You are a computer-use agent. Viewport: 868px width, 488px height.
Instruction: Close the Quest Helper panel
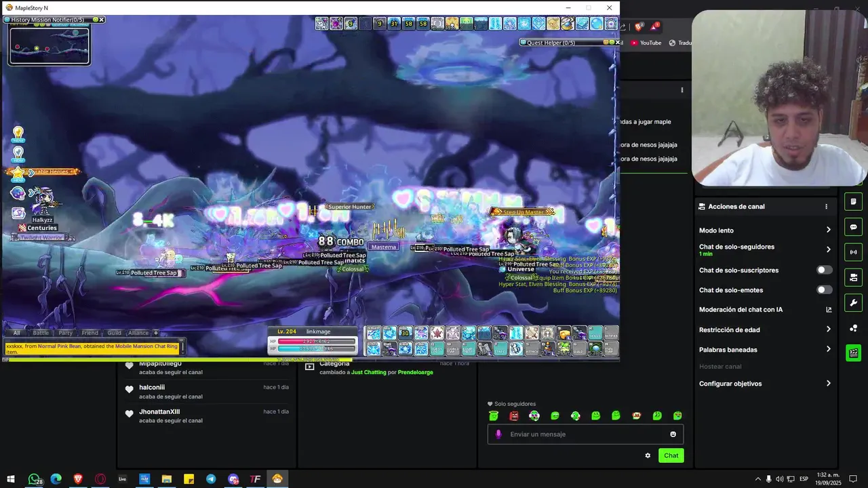coord(618,42)
